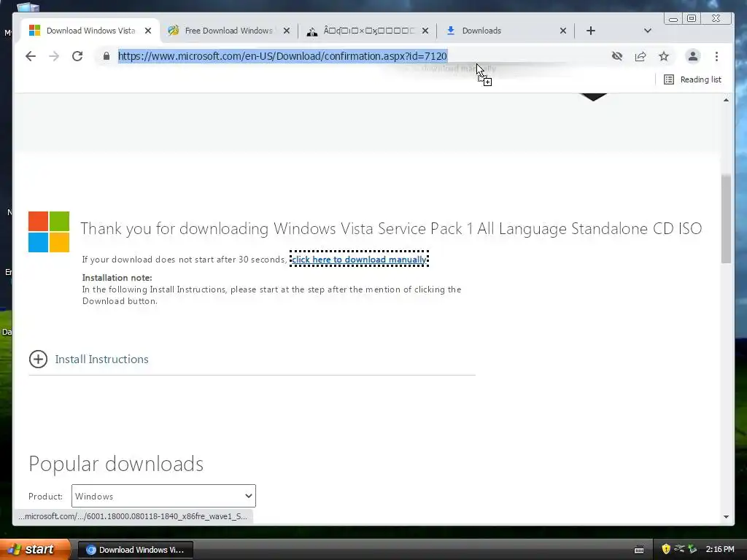Viewport: 747px width, 560px height.
Task: Click the scrollbar down arrow
Action: [726, 517]
